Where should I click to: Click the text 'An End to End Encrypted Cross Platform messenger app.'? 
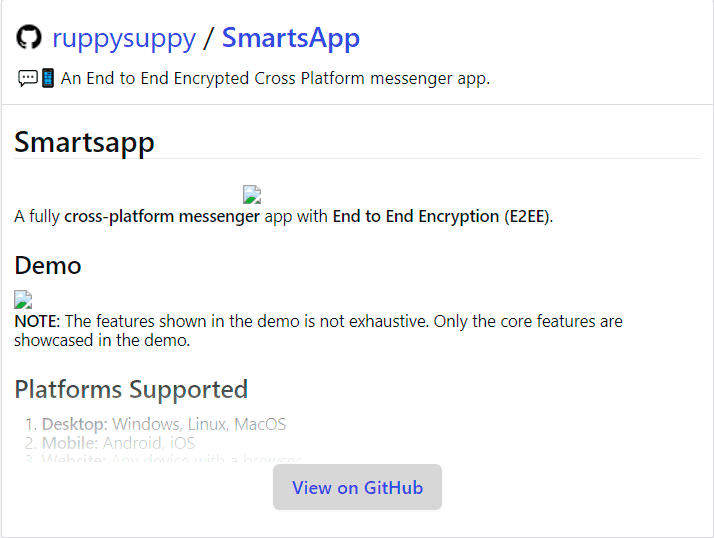pyautogui.click(x=275, y=78)
